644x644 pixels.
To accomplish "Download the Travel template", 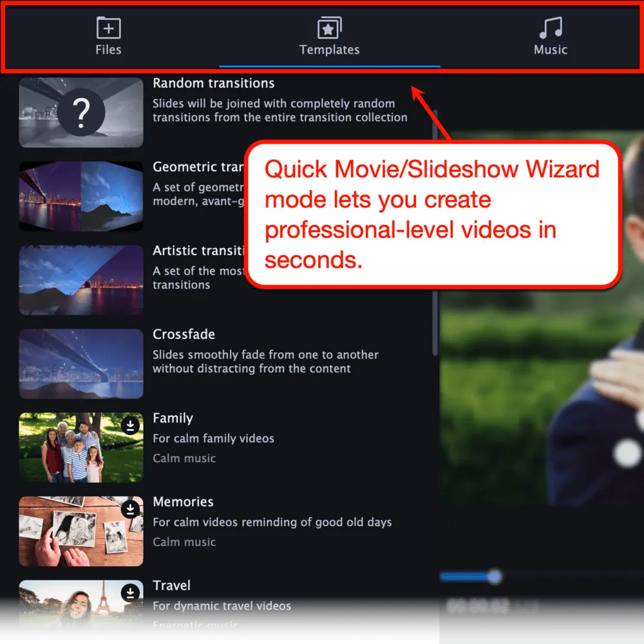I will (x=130, y=592).
